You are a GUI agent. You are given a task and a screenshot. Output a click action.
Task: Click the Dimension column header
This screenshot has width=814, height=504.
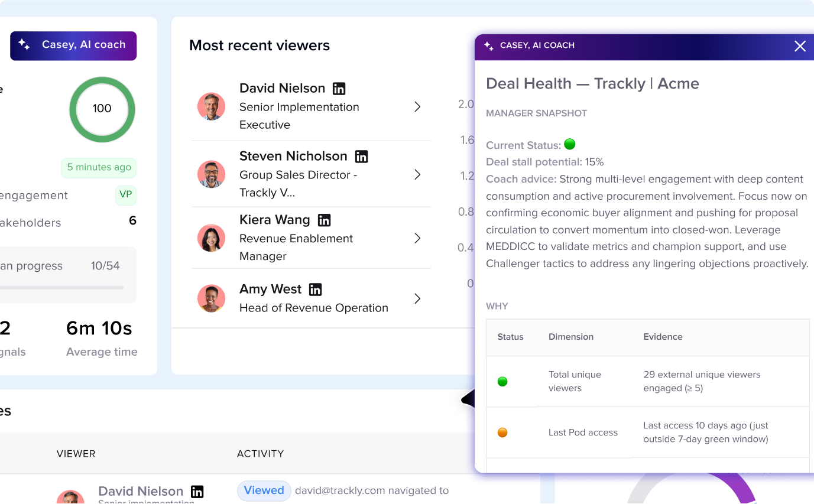pyautogui.click(x=571, y=337)
